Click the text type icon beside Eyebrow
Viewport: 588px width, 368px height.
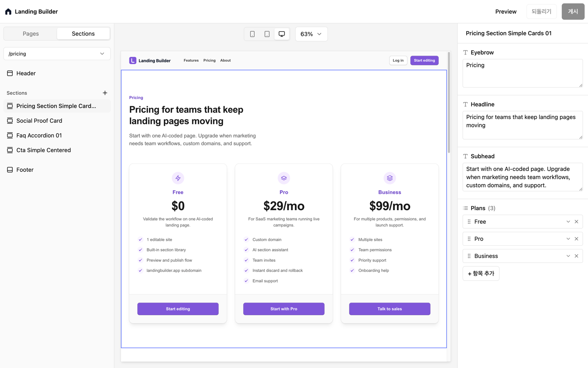point(465,52)
